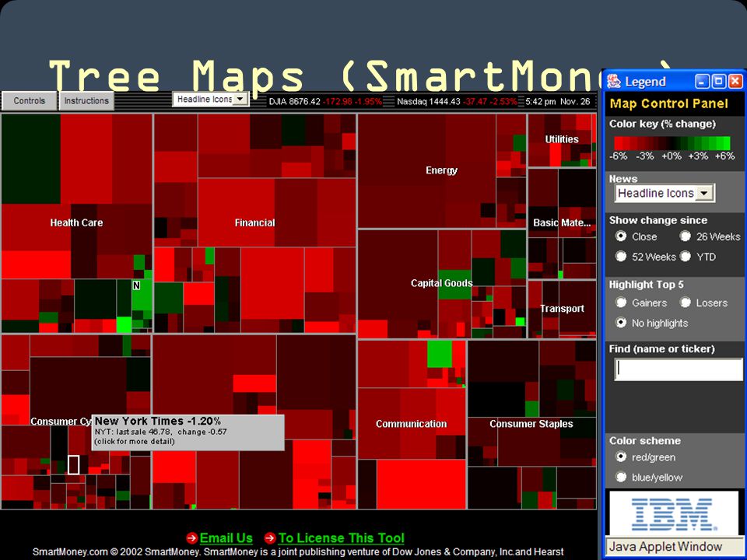Select the 52 Weeks radio button
Image resolution: width=747 pixels, height=560 pixels.
[621, 257]
